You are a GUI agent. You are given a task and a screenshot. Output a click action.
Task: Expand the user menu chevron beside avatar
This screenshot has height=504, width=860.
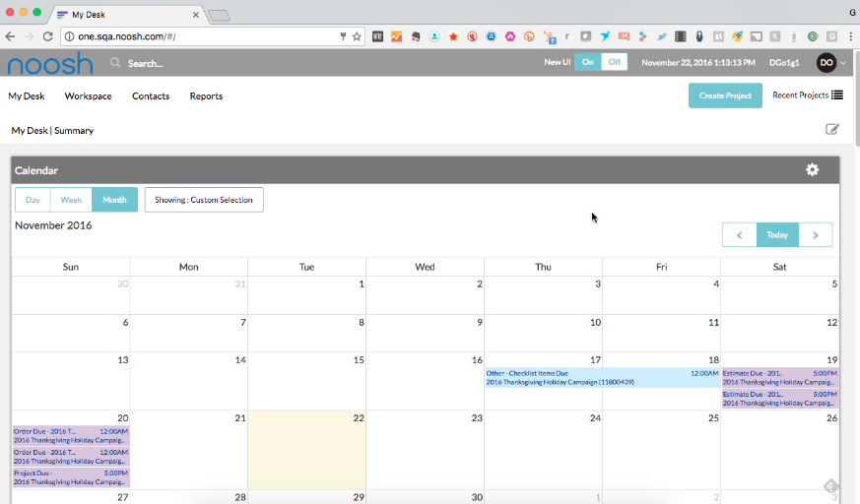click(843, 63)
